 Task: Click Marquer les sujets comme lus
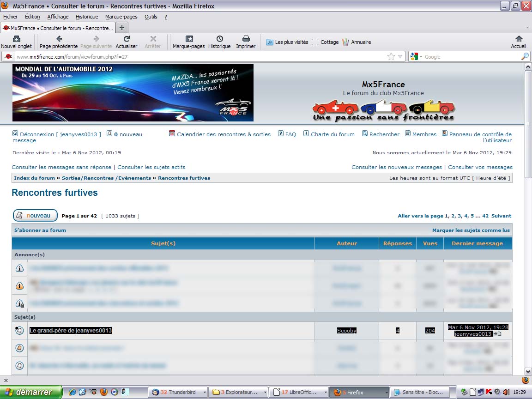[x=471, y=230]
